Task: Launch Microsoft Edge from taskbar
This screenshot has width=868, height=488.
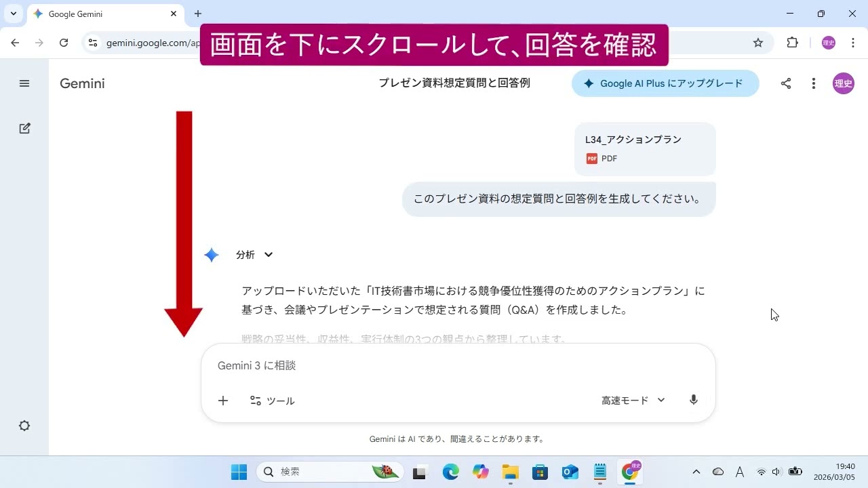Action: pyautogui.click(x=451, y=472)
